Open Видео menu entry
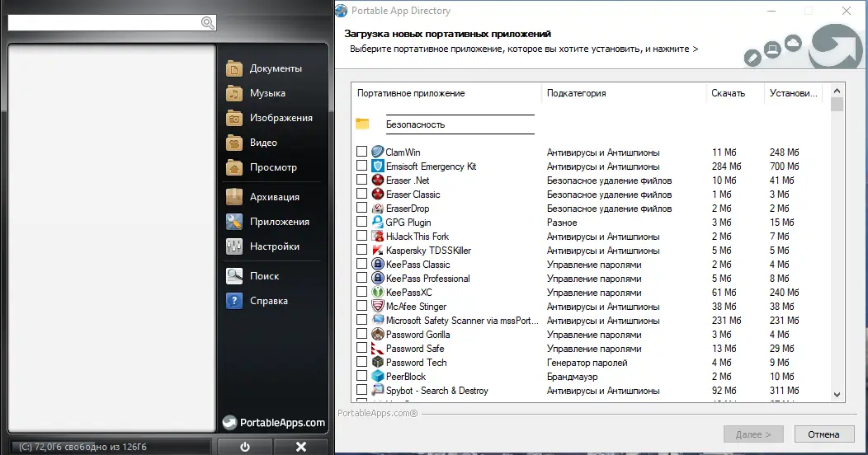This screenshot has height=455, width=868. point(271,143)
